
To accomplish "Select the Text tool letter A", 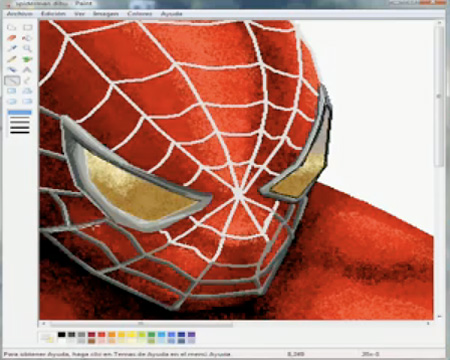I will tap(27, 70).
